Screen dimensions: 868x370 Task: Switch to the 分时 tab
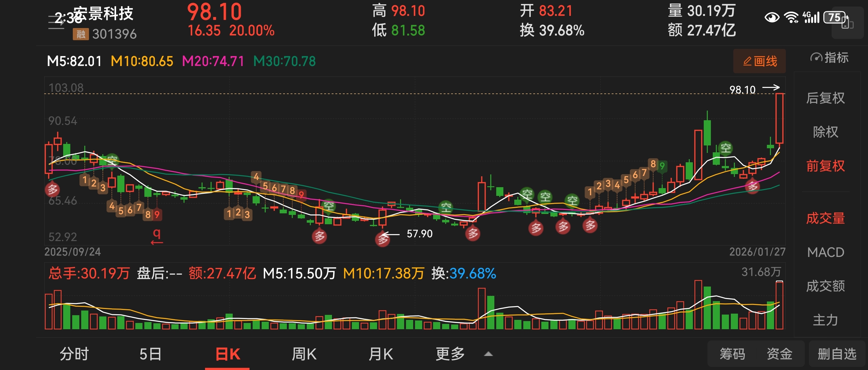tap(74, 354)
